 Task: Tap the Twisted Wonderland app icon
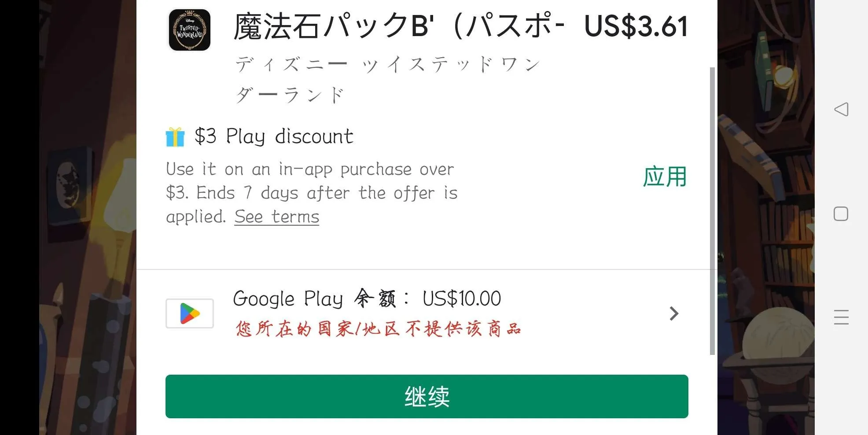point(190,30)
